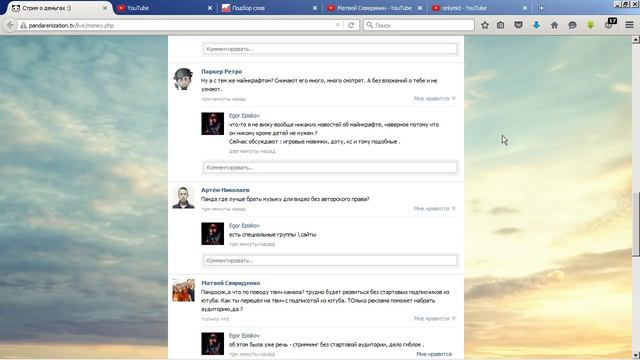Open Egor Episkov name in music groups reply

coord(244,225)
